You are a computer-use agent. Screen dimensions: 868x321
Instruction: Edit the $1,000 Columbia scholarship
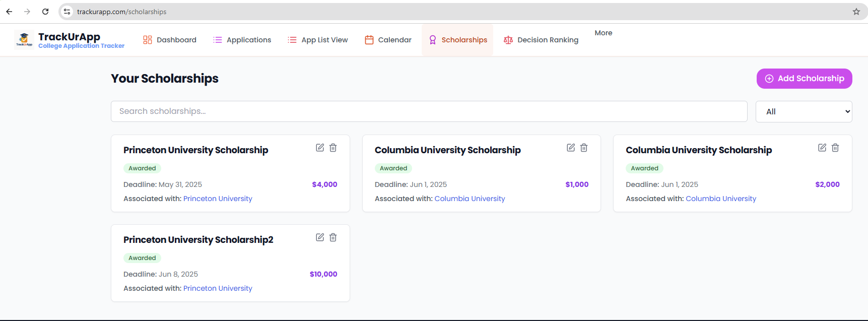tap(571, 148)
